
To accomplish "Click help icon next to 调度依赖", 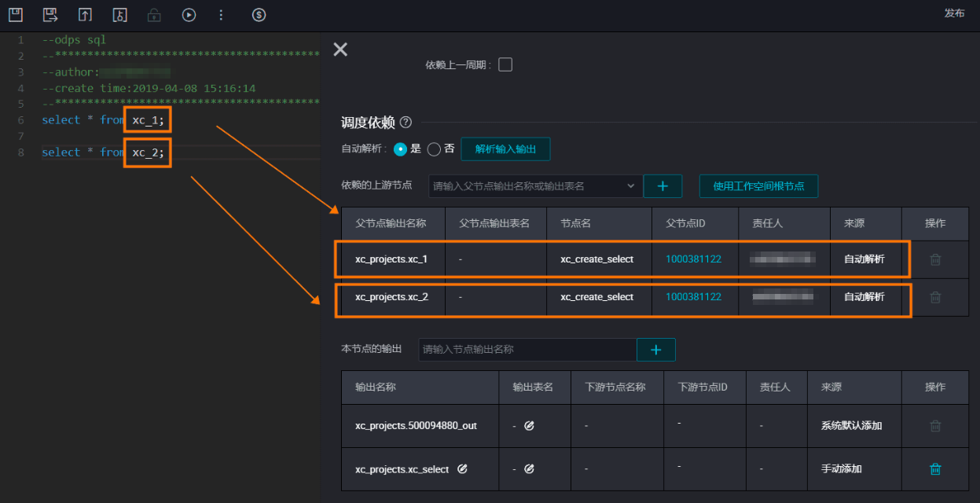I will click(x=406, y=123).
